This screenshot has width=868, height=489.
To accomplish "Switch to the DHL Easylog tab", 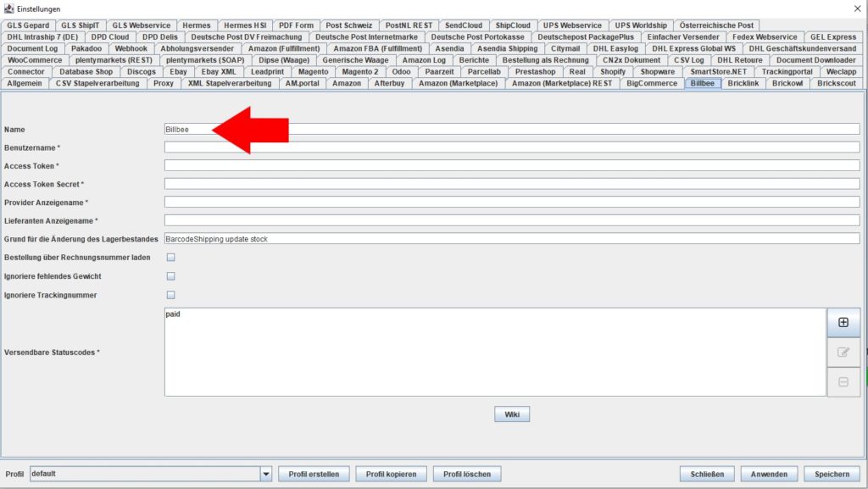I will pyautogui.click(x=615, y=48).
